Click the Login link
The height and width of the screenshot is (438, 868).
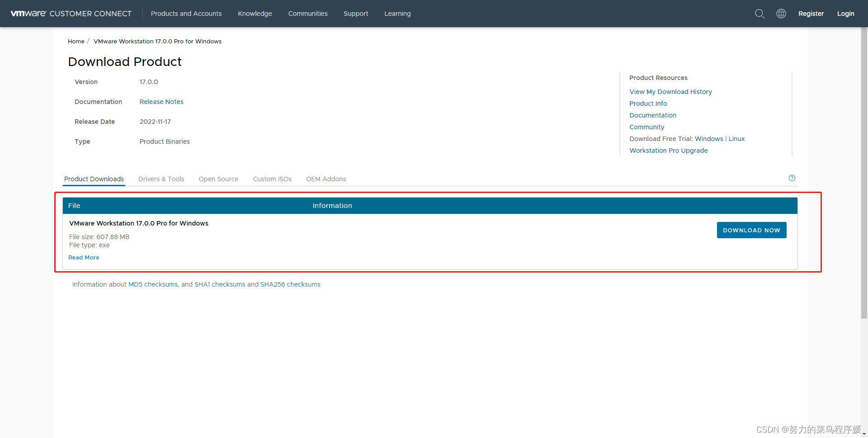click(x=845, y=14)
